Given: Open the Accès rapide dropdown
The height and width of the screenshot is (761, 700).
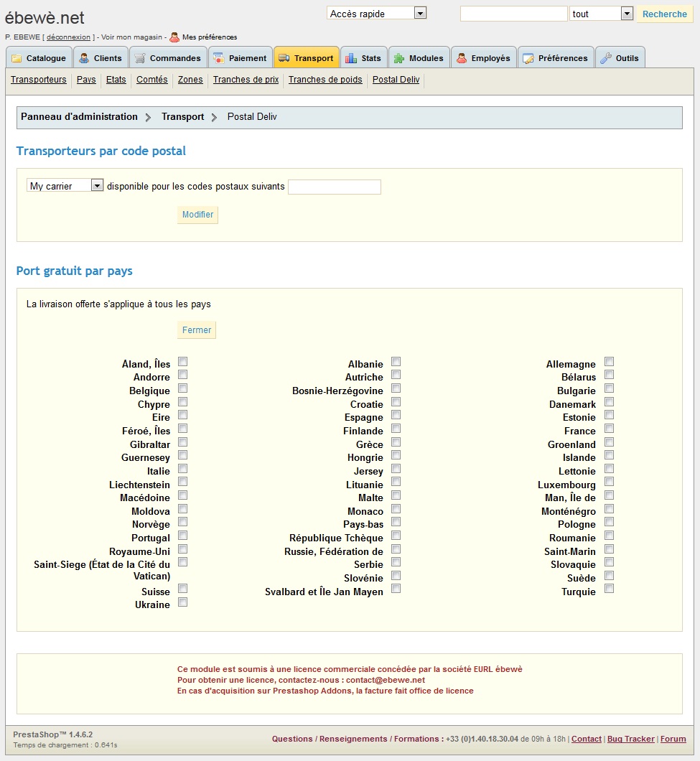Looking at the screenshot, I should [377, 13].
